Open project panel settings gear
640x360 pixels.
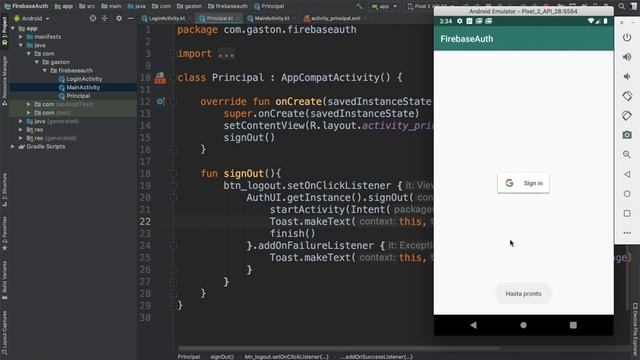point(119,18)
